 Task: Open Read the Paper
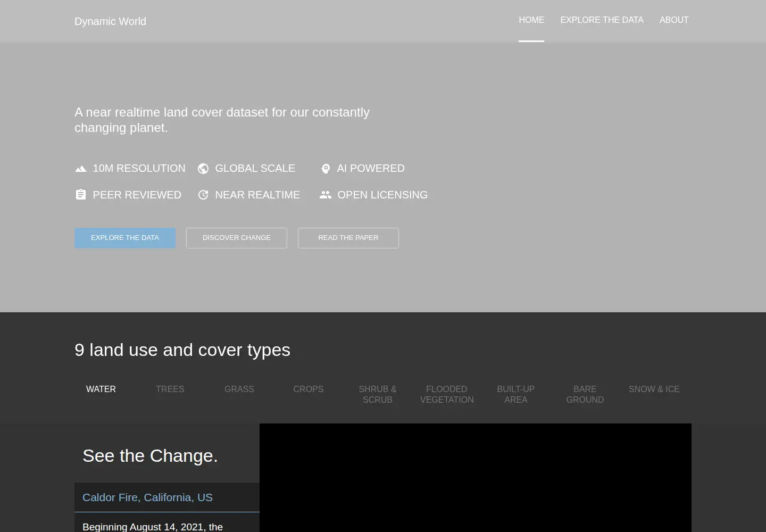click(x=348, y=238)
